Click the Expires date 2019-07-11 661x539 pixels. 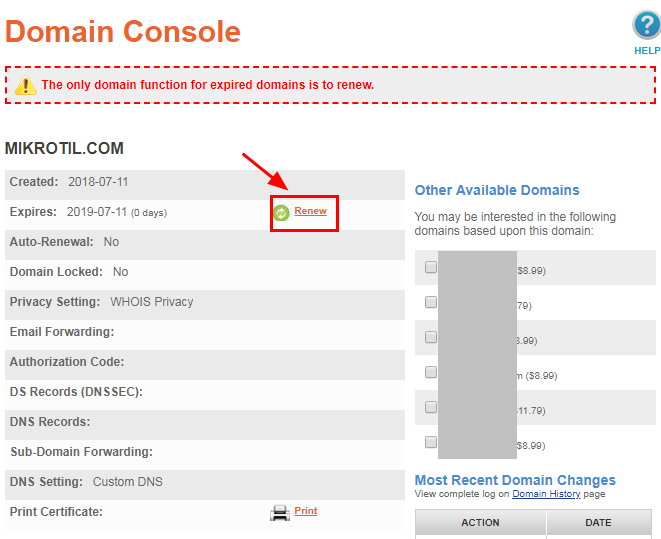[x=97, y=212]
